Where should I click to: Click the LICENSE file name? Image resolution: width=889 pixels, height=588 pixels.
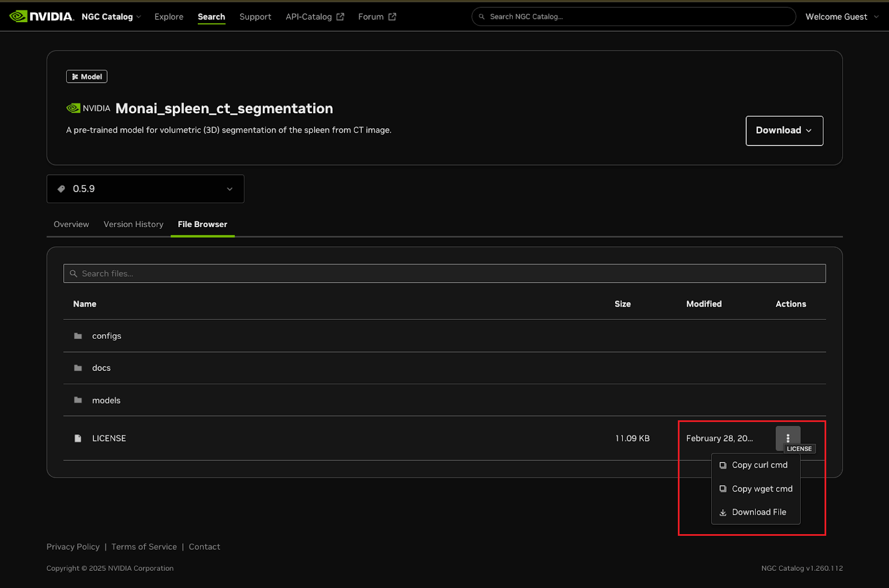[x=109, y=438]
